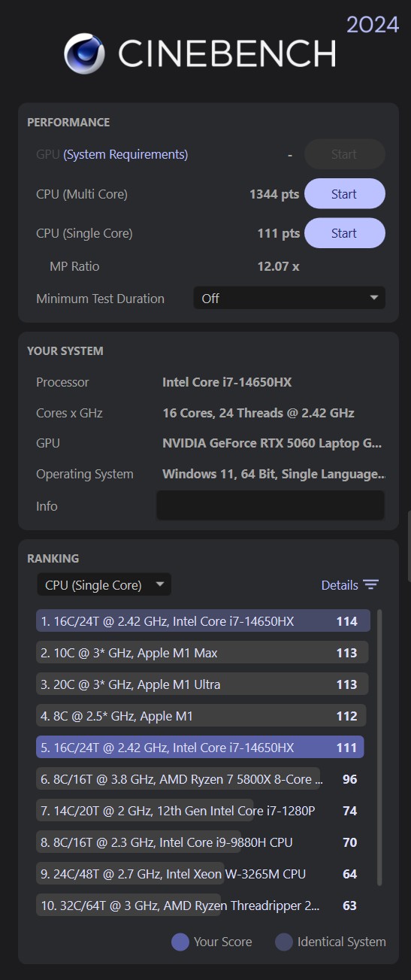This screenshot has width=411, height=980.
Task: Start the CPU Single Core test
Action: 344,233
